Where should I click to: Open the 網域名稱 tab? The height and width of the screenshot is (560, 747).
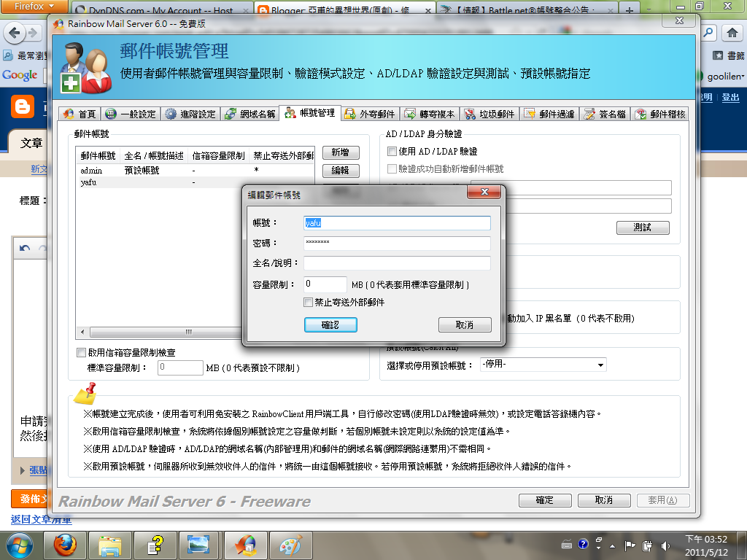(x=249, y=114)
